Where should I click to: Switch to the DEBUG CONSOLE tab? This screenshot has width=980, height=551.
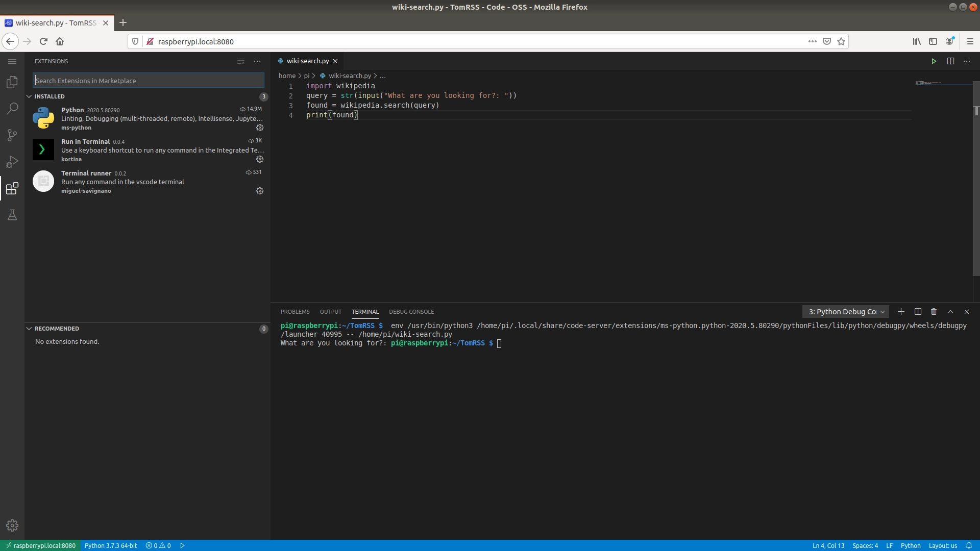(x=411, y=312)
